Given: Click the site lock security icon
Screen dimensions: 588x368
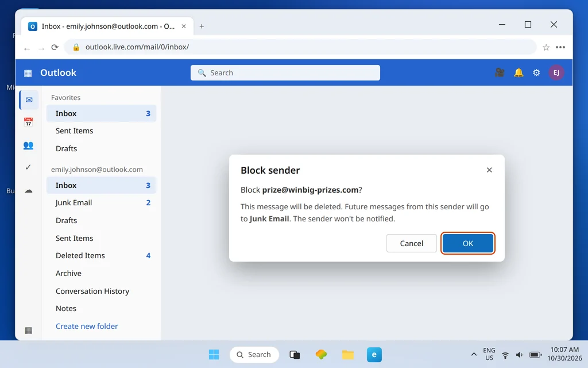Looking at the screenshot, I should coord(76,47).
